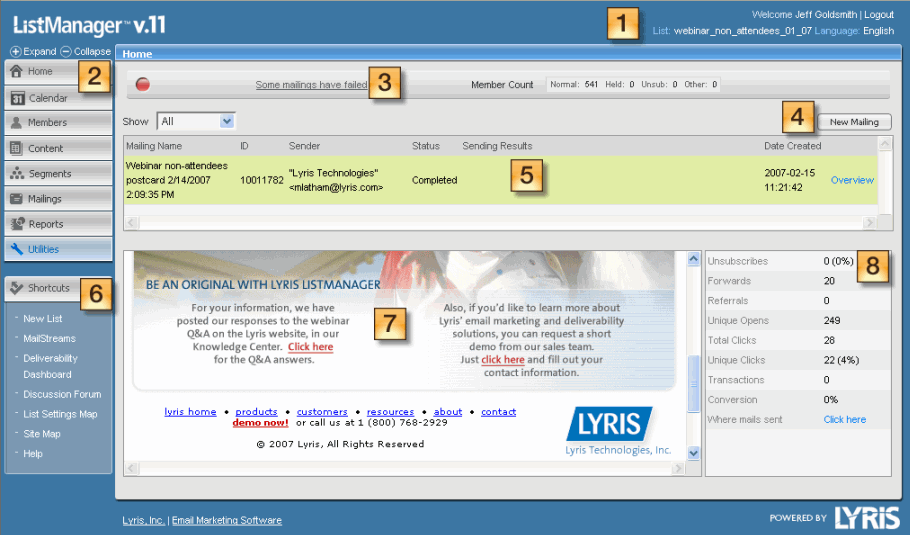Sort by Date Created column header
Viewport: 910px width, 535px height.
792,146
